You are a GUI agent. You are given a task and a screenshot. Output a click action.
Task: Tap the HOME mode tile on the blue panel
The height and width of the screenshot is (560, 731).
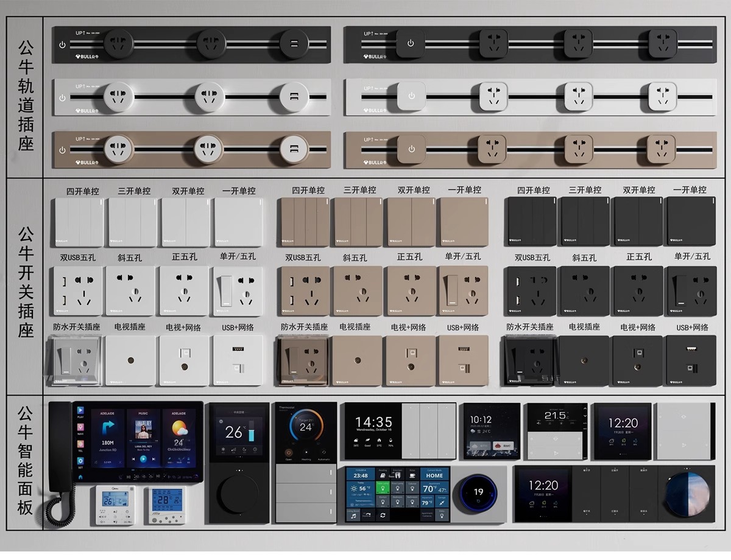pyautogui.click(x=435, y=475)
